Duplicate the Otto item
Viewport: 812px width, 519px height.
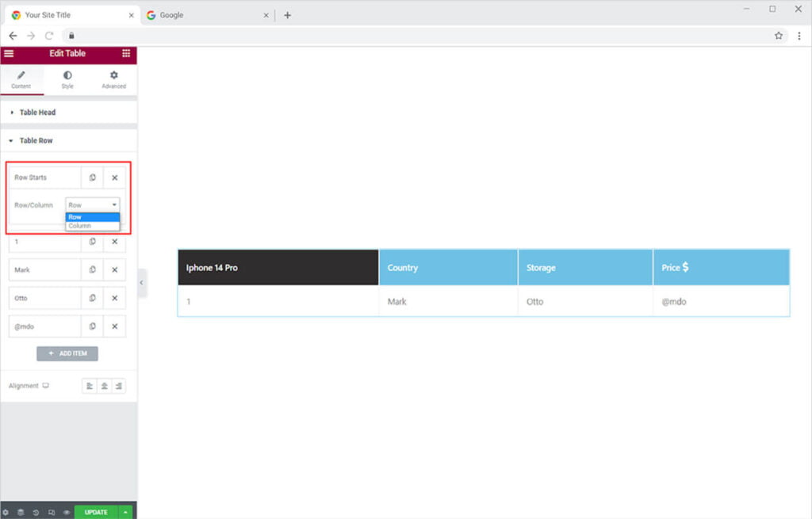tap(92, 299)
